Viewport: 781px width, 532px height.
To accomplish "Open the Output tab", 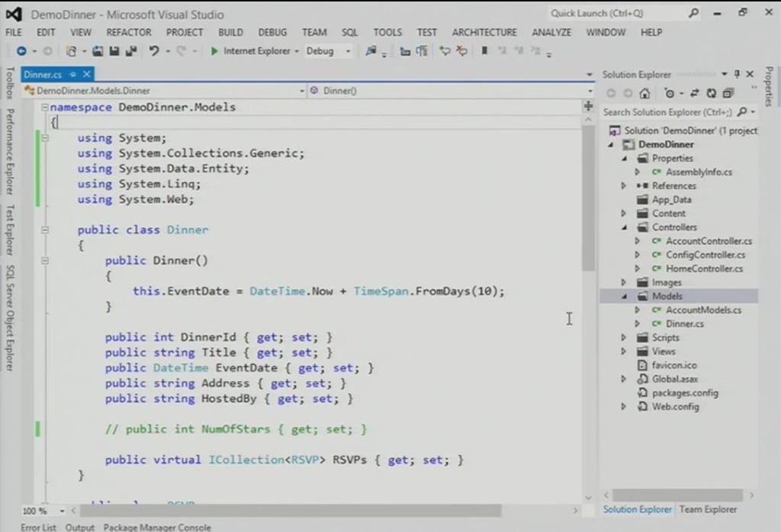I will (79, 527).
